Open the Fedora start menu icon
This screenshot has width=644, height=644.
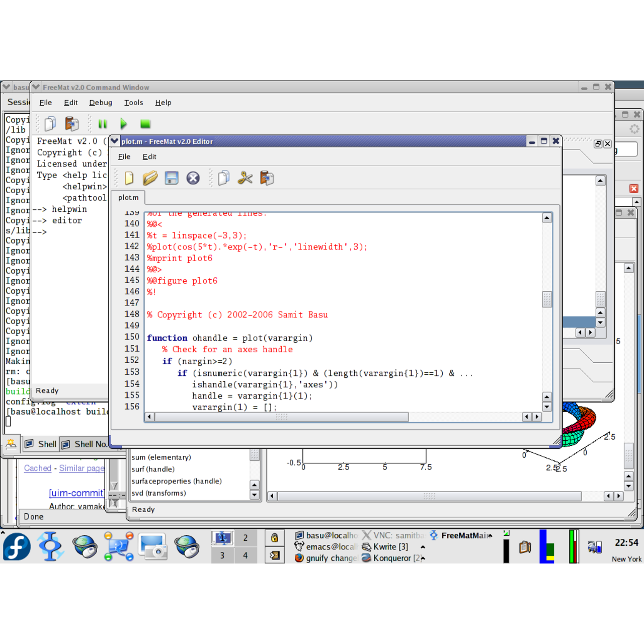17,546
